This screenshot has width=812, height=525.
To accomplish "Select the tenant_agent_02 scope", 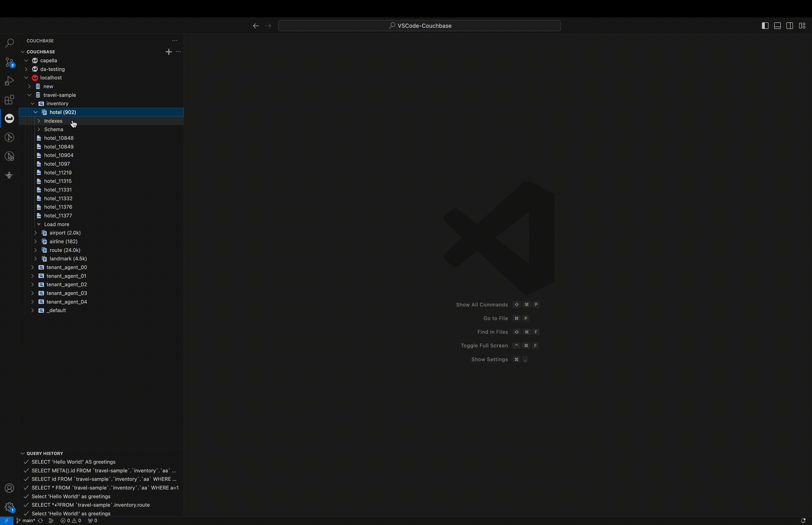I will tap(101, 285).
